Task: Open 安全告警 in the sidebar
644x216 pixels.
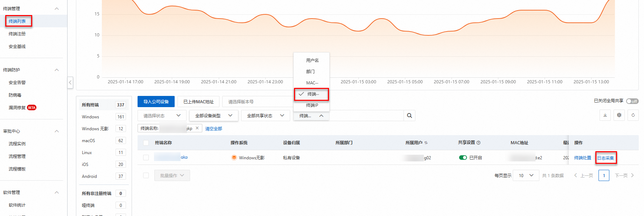Action: point(17,82)
